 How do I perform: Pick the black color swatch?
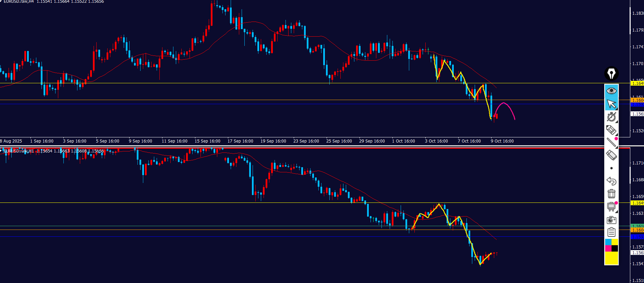coord(615,248)
